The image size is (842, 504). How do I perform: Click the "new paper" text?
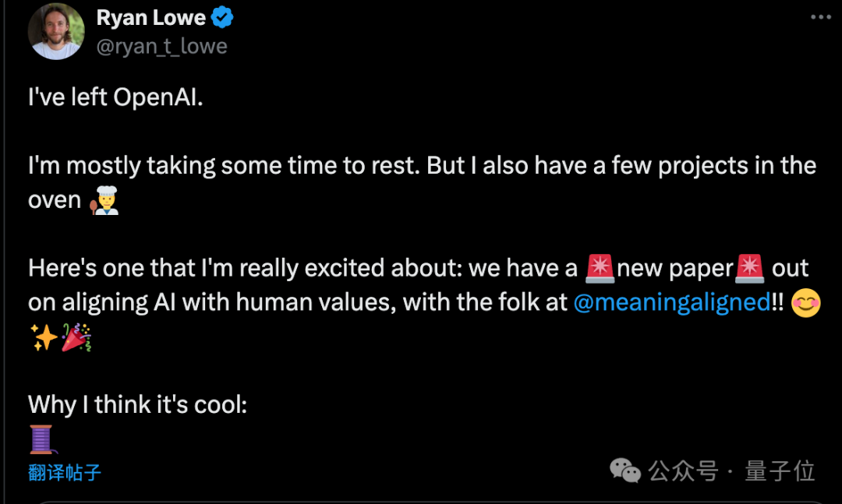674,268
